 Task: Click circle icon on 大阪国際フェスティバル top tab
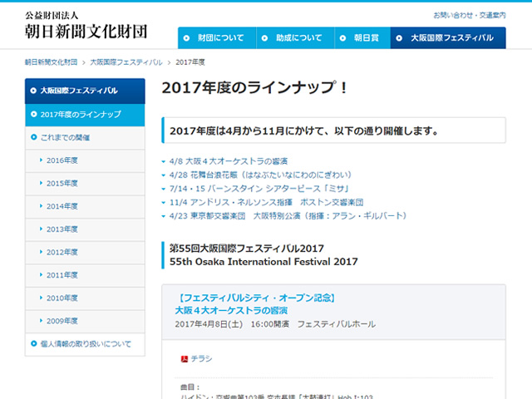click(399, 38)
